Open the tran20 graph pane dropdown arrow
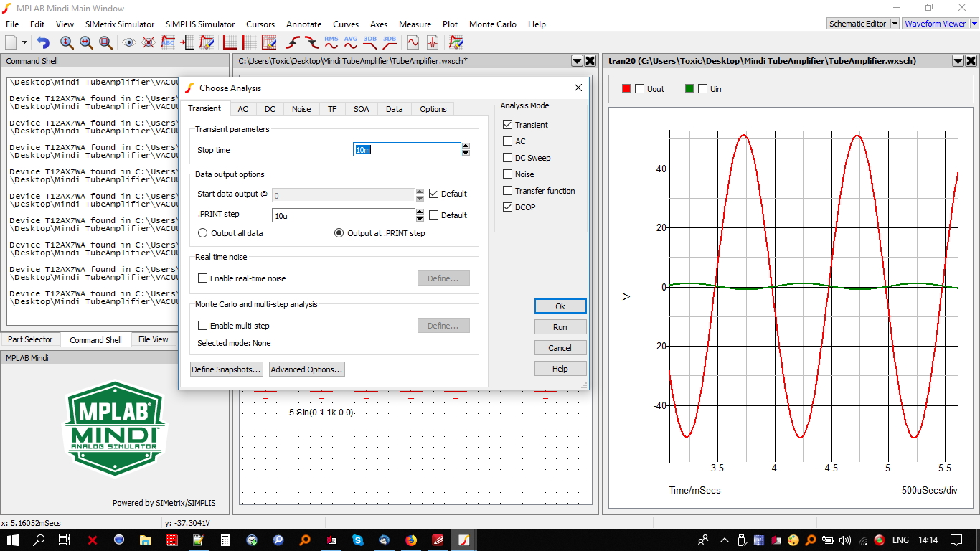The width and height of the screenshot is (980, 551). tap(958, 61)
